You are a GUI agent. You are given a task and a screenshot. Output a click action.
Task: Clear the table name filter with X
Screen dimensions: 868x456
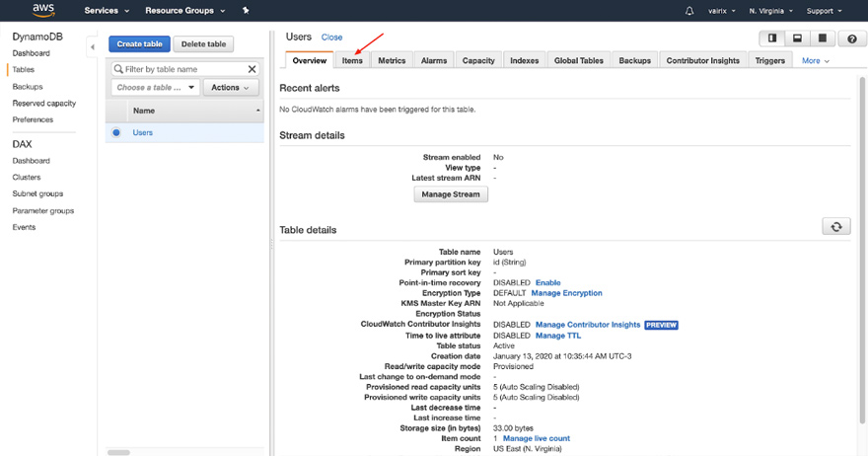[252, 69]
